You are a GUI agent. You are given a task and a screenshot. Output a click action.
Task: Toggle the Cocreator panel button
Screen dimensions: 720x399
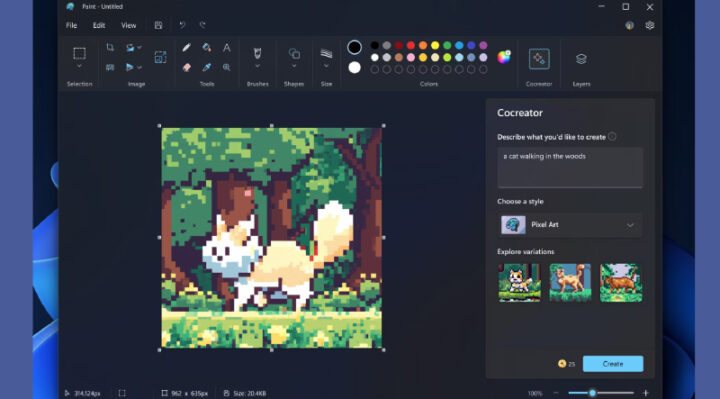tap(539, 59)
